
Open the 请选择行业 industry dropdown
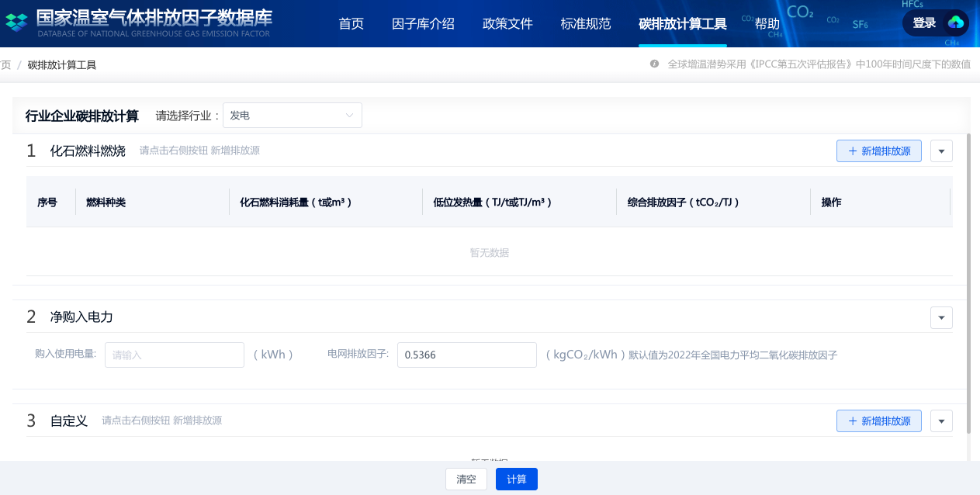pyautogui.click(x=292, y=116)
